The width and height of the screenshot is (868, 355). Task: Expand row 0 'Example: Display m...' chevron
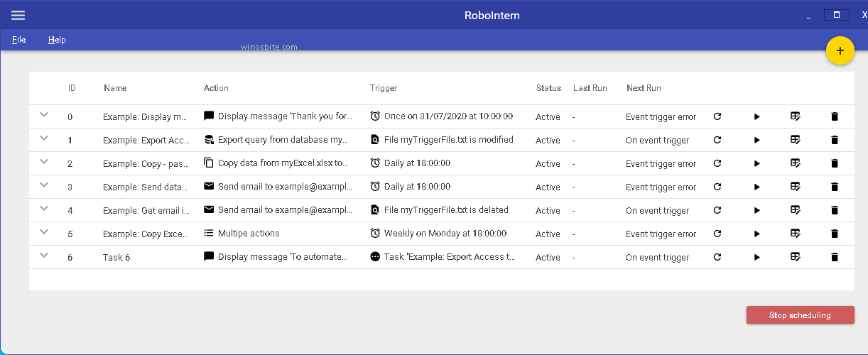pos(44,114)
